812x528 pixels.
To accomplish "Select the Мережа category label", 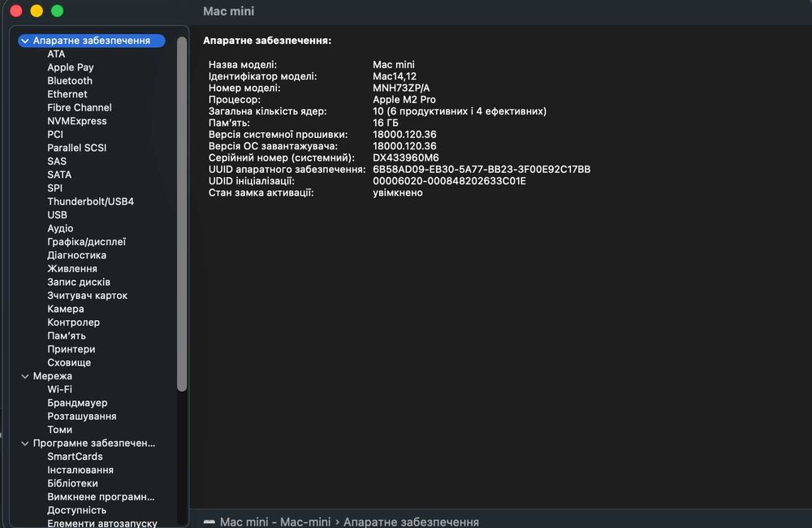I will pos(52,376).
